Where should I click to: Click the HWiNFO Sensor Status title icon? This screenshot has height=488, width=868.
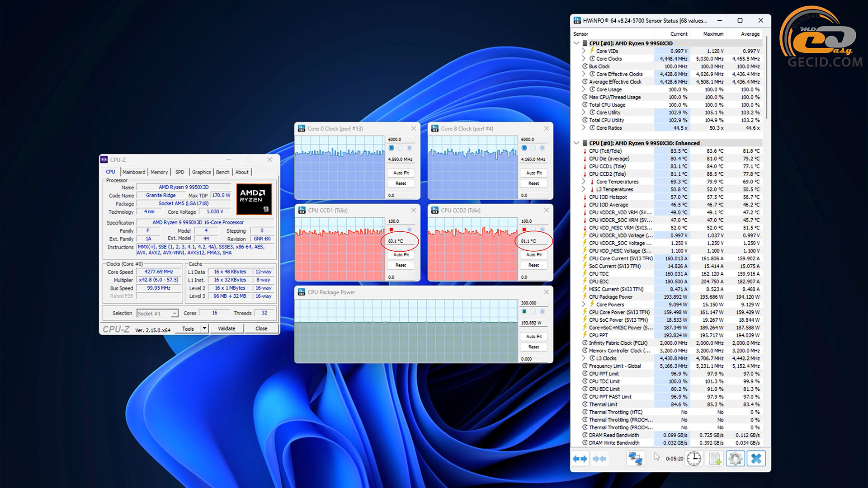(577, 20)
